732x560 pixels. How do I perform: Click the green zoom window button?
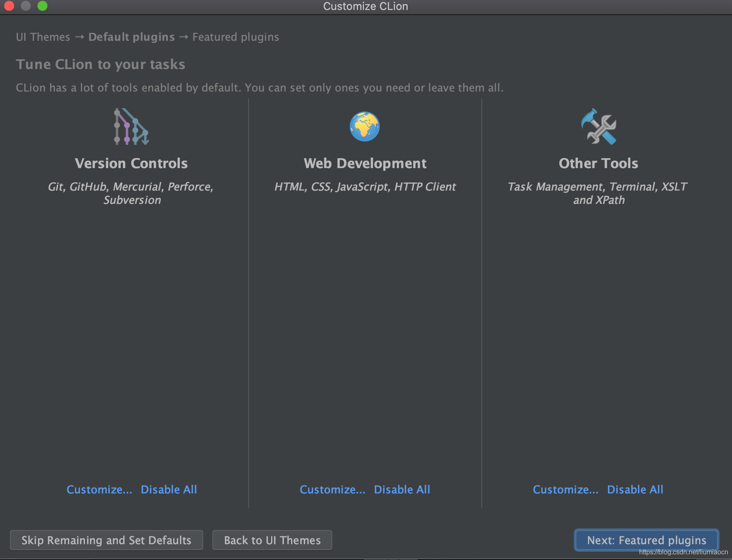pos(42,6)
